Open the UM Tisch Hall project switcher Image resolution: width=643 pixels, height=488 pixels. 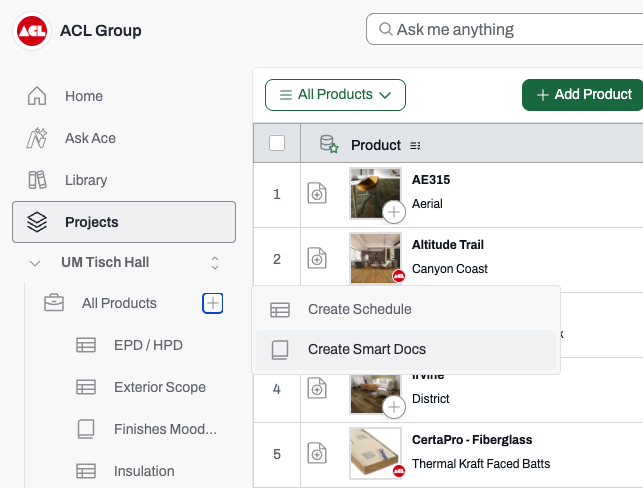coord(215,263)
